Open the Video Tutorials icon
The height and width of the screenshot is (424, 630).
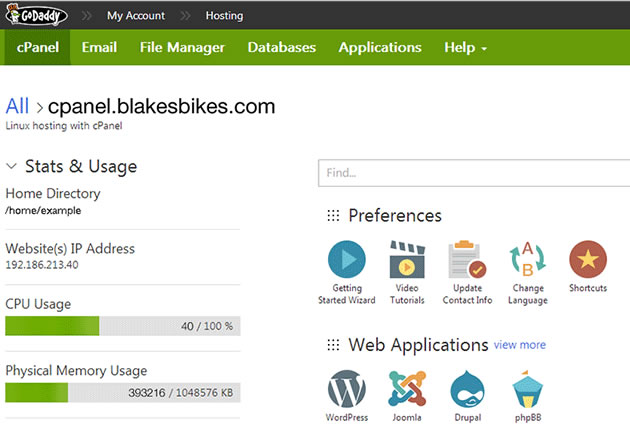[407, 259]
